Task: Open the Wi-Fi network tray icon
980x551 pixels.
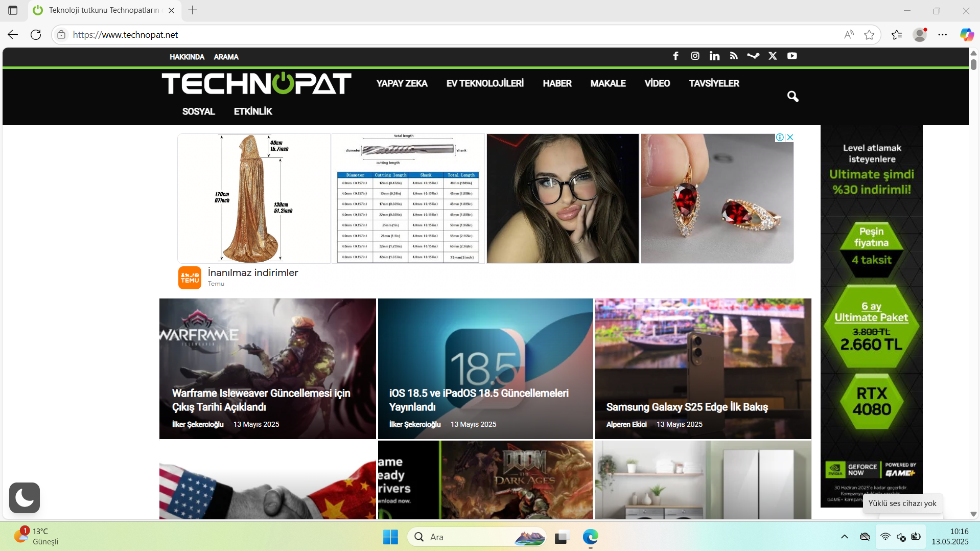Action: [x=885, y=537]
